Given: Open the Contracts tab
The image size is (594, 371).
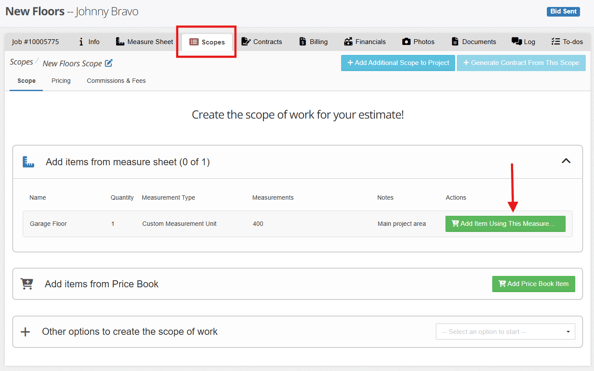Looking at the screenshot, I should pos(262,42).
